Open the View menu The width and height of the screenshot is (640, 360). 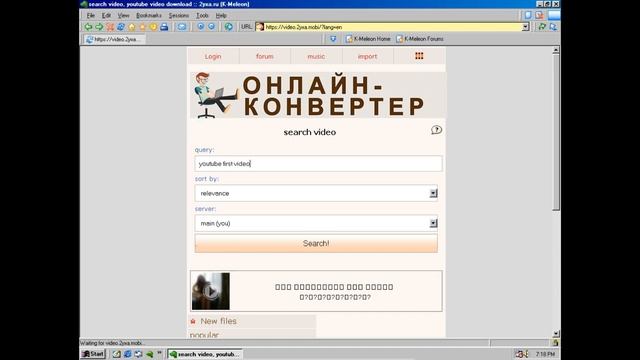pyautogui.click(x=123, y=16)
